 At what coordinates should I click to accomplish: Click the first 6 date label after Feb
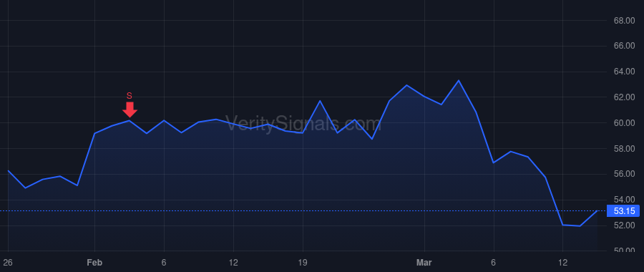(x=164, y=263)
